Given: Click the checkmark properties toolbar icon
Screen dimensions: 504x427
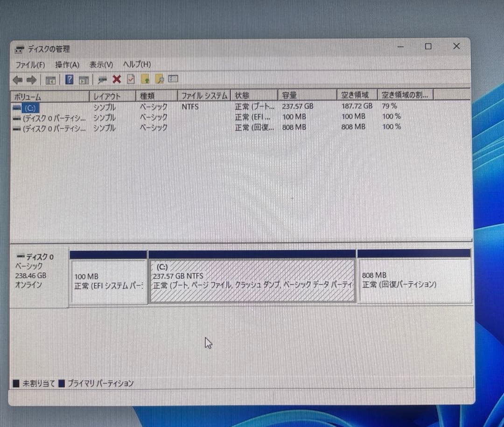Looking at the screenshot, I should click(131, 79).
